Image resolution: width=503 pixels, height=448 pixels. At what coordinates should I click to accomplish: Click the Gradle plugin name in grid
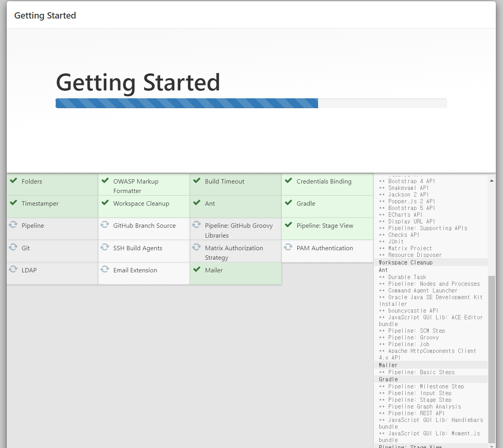306,204
